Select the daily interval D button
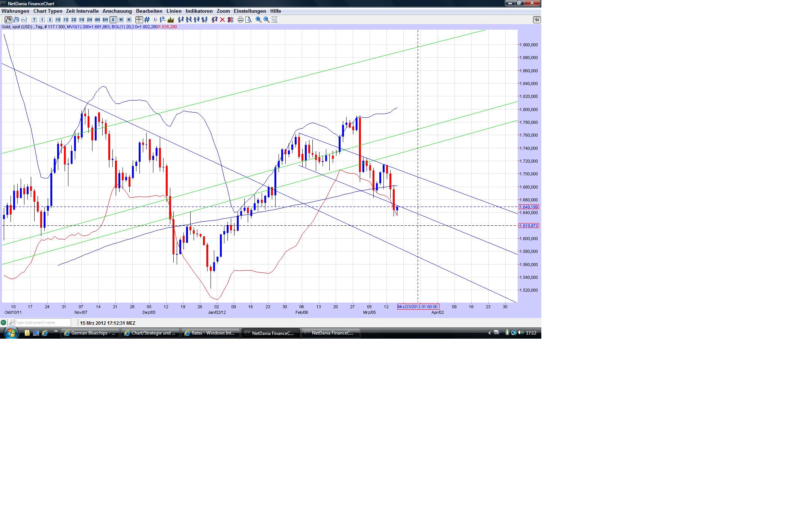 click(113, 20)
